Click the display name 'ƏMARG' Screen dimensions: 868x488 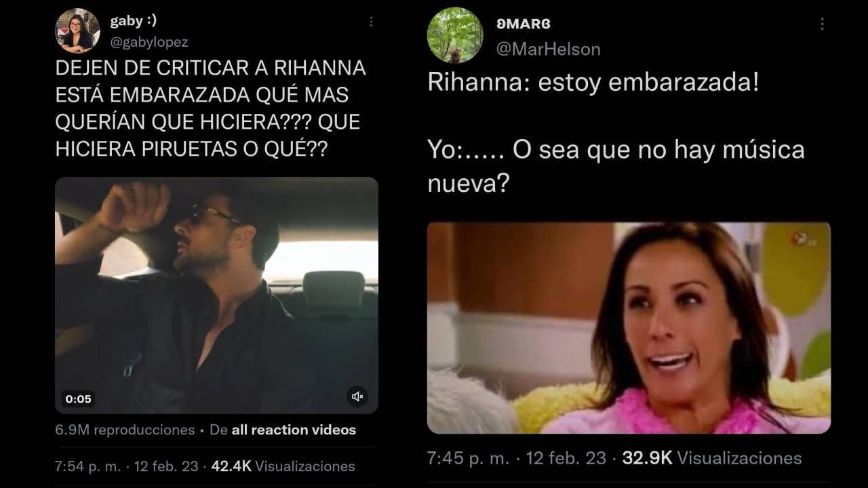tap(524, 24)
